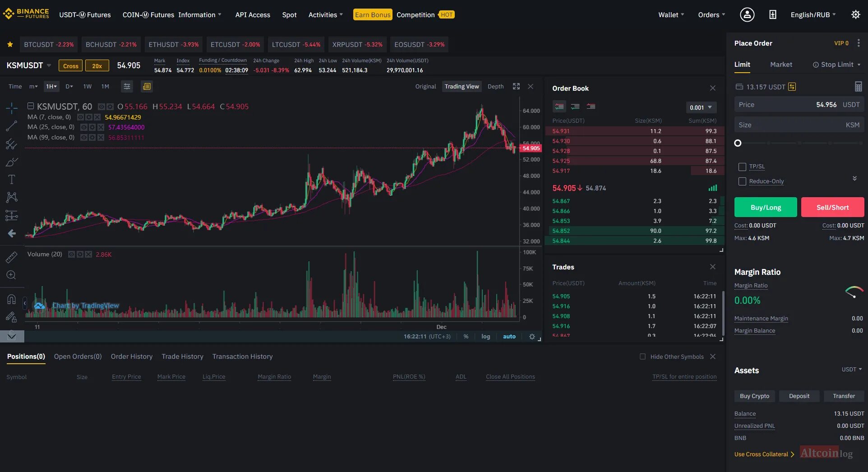Select the crosshair cursor tool
The height and width of the screenshot is (472, 868).
pyautogui.click(x=12, y=107)
